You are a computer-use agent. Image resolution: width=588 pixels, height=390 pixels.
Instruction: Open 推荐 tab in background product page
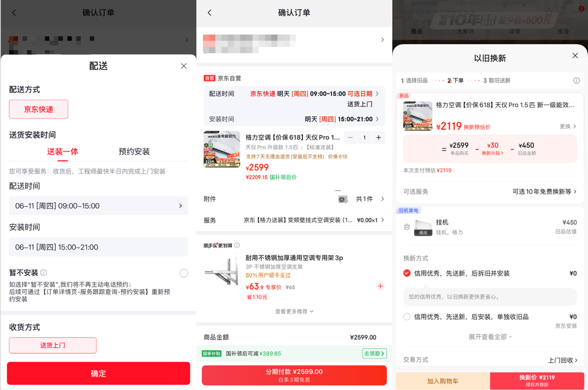563,31
